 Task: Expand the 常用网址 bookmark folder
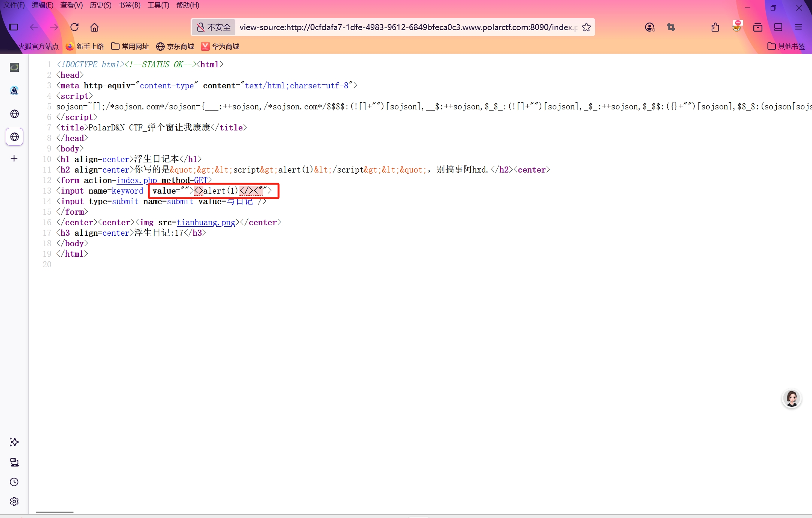[x=130, y=46]
